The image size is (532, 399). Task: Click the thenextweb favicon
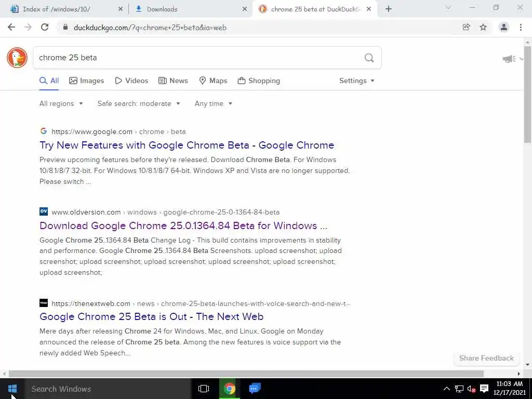click(x=44, y=303)
